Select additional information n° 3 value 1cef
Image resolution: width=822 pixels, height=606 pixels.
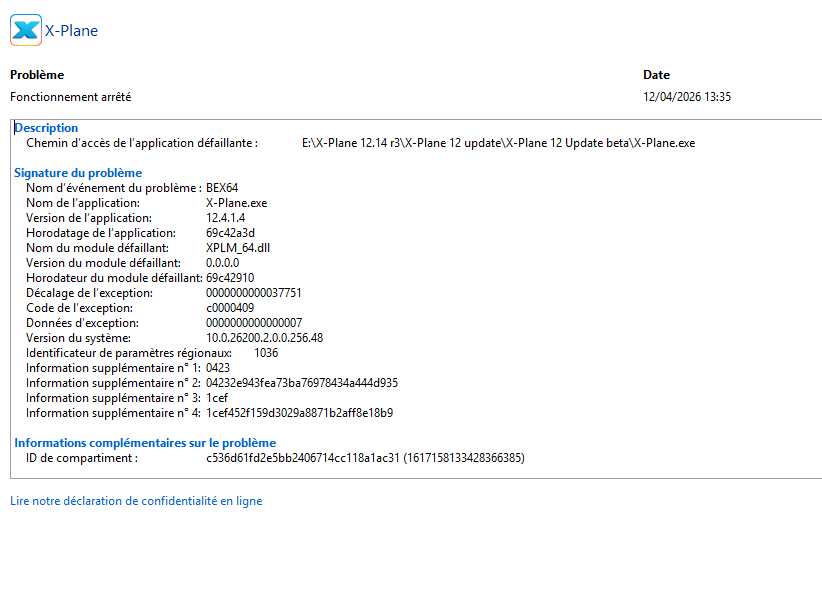[217, 398]
